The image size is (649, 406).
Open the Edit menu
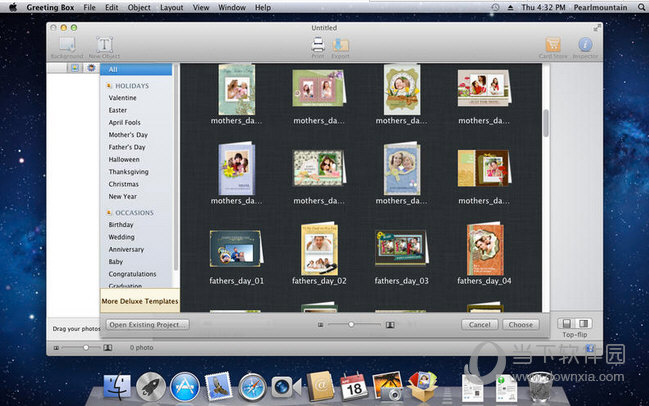pyautogui.click(x=111, y=7)
